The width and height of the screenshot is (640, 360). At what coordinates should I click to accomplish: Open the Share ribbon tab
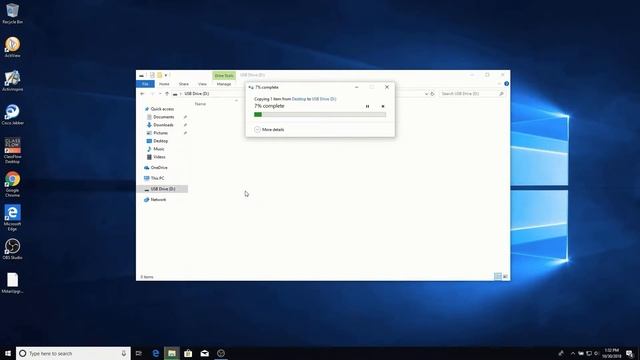coord(184,84)
